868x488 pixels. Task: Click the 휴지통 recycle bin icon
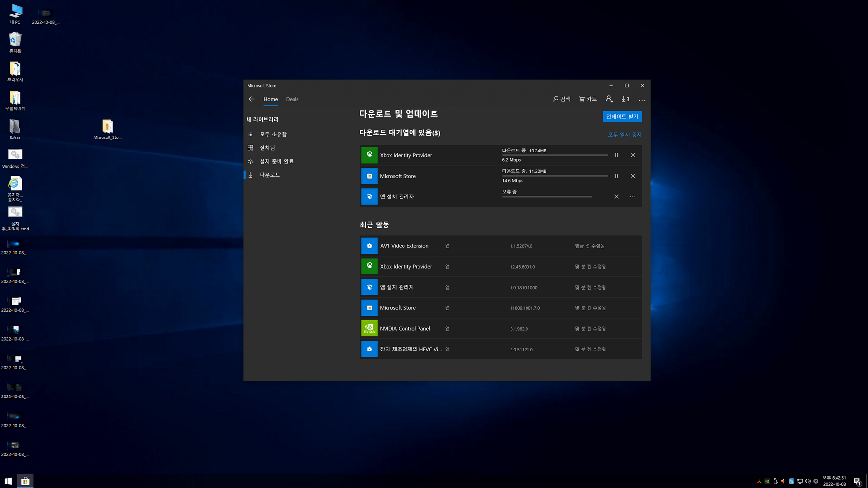(15, 43)
